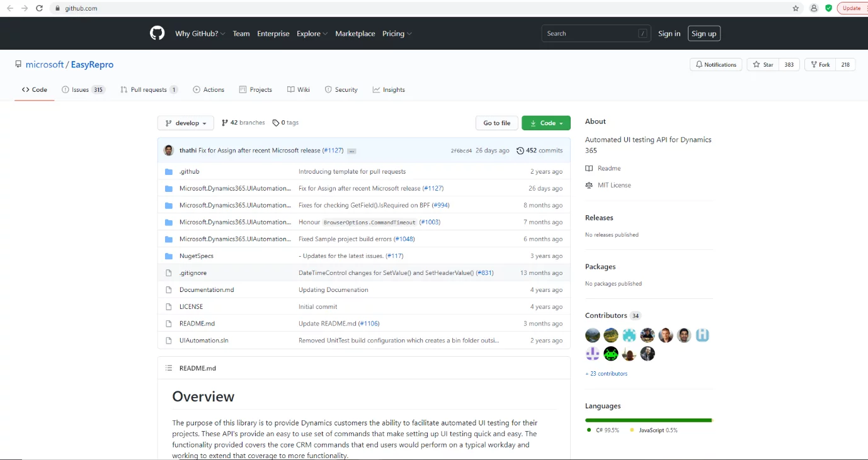Viewport: 868px width, 460px height.
Task: Click the green shield extension icon
Action: 829,8
